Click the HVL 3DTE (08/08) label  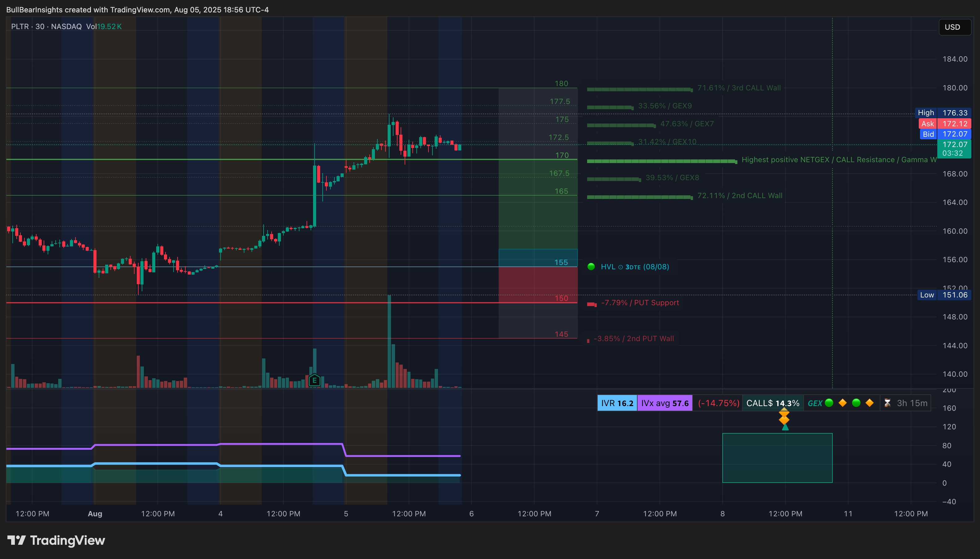pos(635,266)
